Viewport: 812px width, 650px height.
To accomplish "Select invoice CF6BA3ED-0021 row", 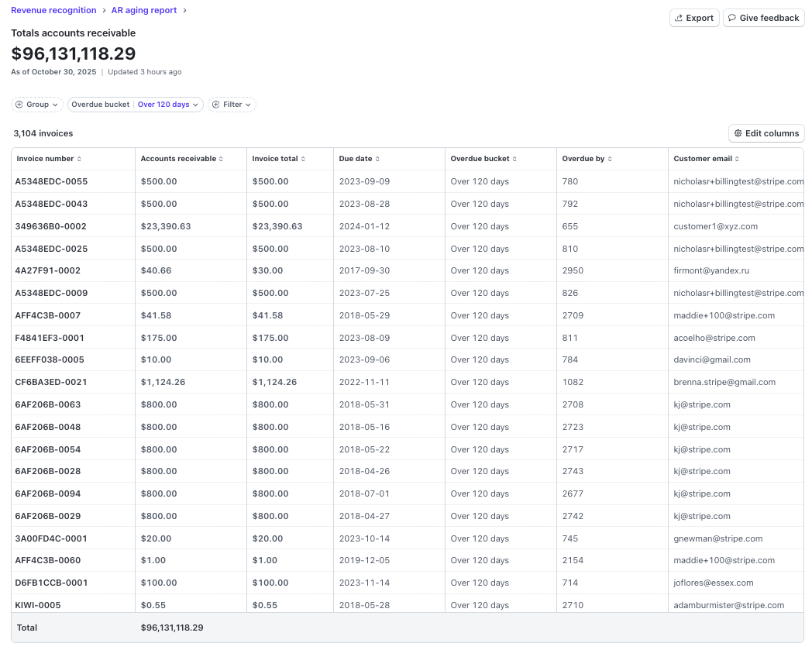I will [51, 382].
